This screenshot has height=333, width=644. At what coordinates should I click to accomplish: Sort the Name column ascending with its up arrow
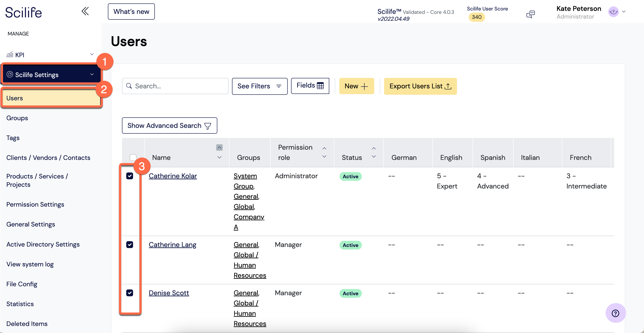tap(219, 147)
